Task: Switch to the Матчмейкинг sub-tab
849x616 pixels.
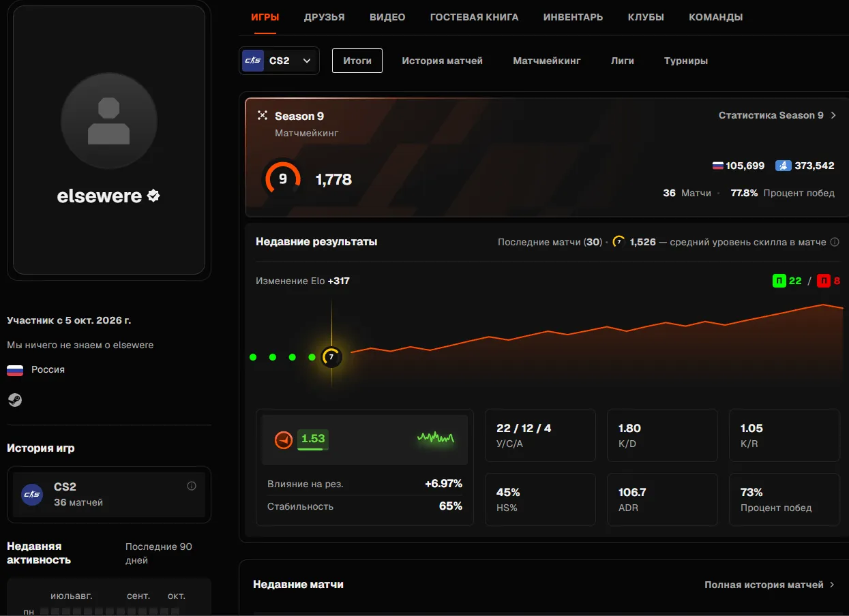Action: [547, 61]
